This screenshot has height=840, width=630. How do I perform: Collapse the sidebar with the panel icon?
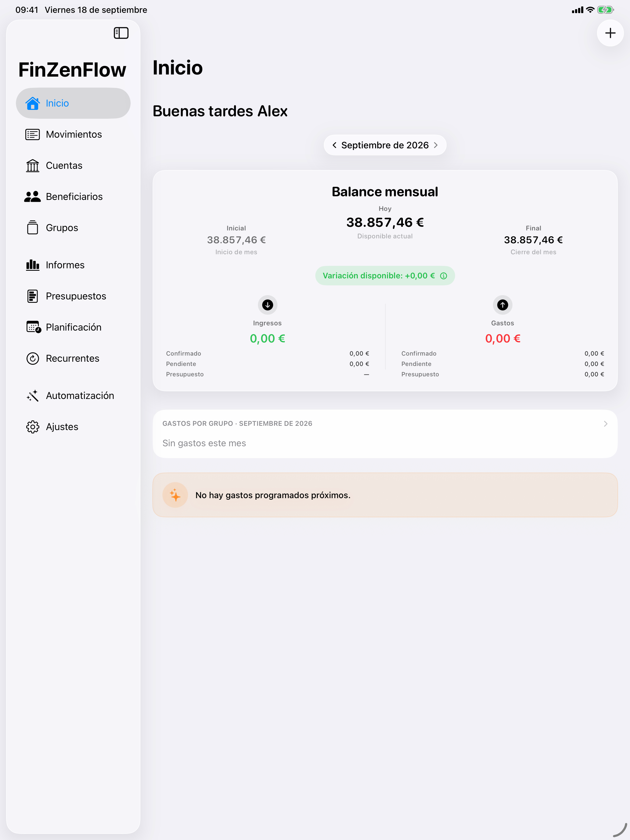coord(121,33)
